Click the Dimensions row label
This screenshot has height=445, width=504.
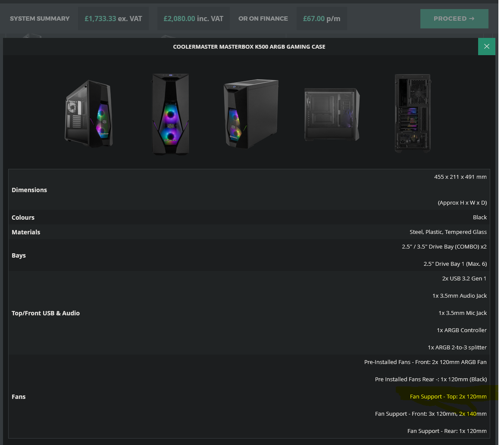click(29, 190)
